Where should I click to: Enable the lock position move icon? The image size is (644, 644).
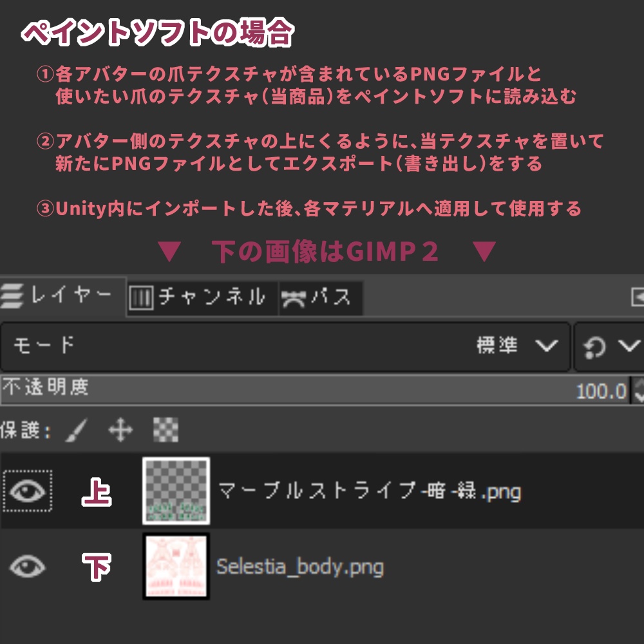tap(120, 428)
